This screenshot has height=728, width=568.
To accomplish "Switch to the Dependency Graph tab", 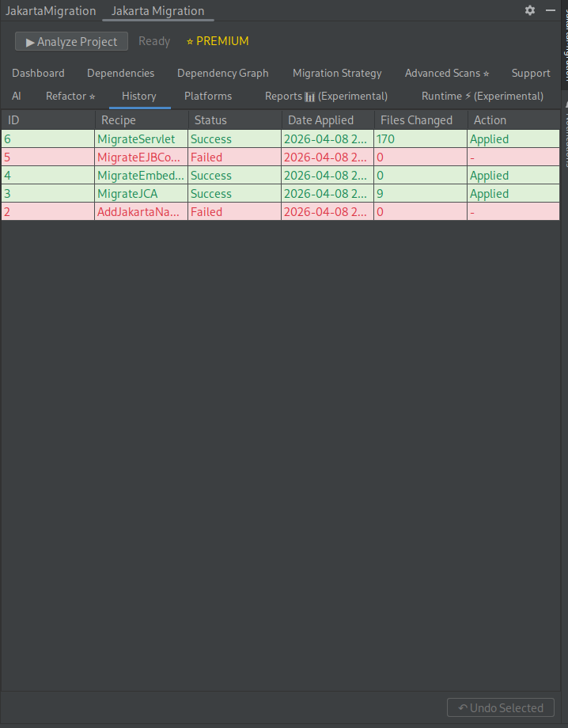I will [x=223, y=73].
